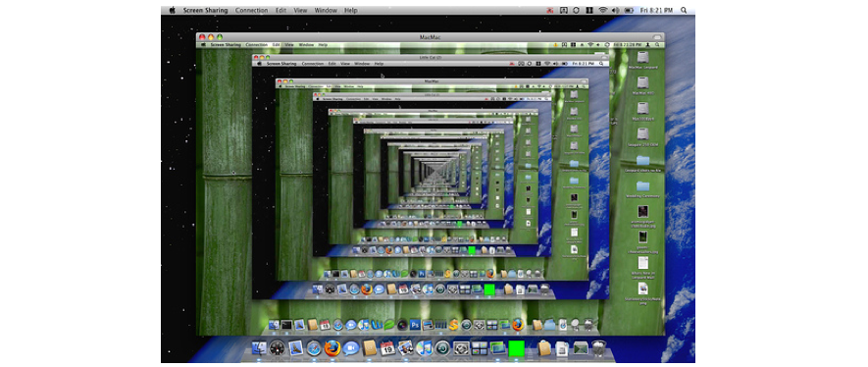Viewport: 868px width, 367px height.
Task: Toggle toolbar pill button of outer MacMac window
Action: pyautogui.click(x=656, y=36)
